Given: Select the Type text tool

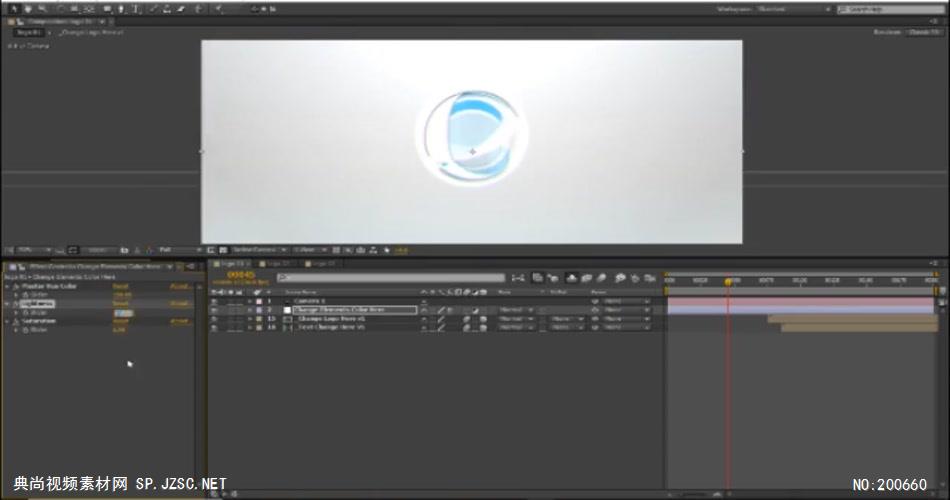Looking at the screenshot, I should point(136,9).
